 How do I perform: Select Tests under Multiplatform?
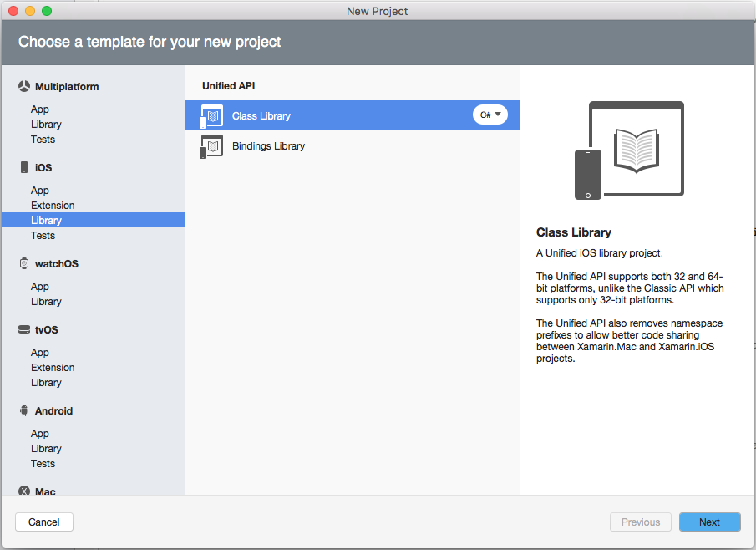43,139
